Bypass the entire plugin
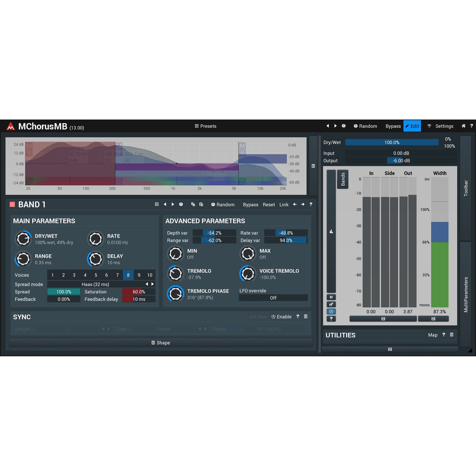Image resolution: width=476 pixels, height=476 pixels. click(393, 126)
